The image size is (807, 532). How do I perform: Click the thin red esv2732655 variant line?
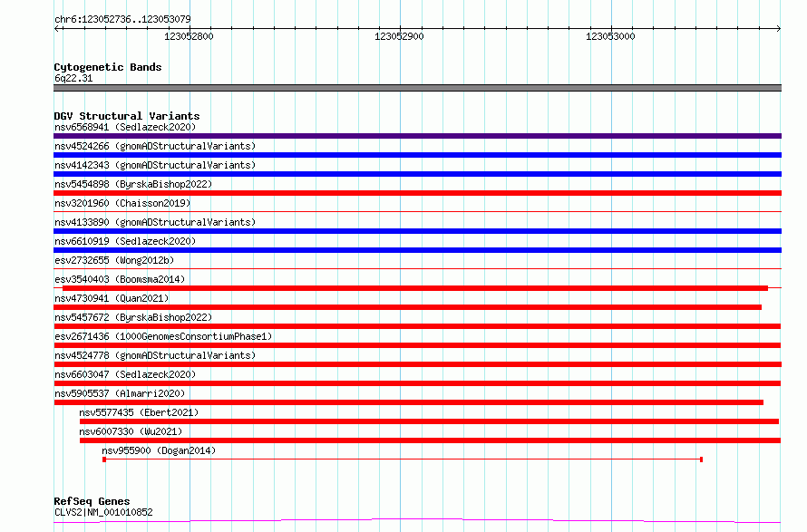[x=417, y=268]
